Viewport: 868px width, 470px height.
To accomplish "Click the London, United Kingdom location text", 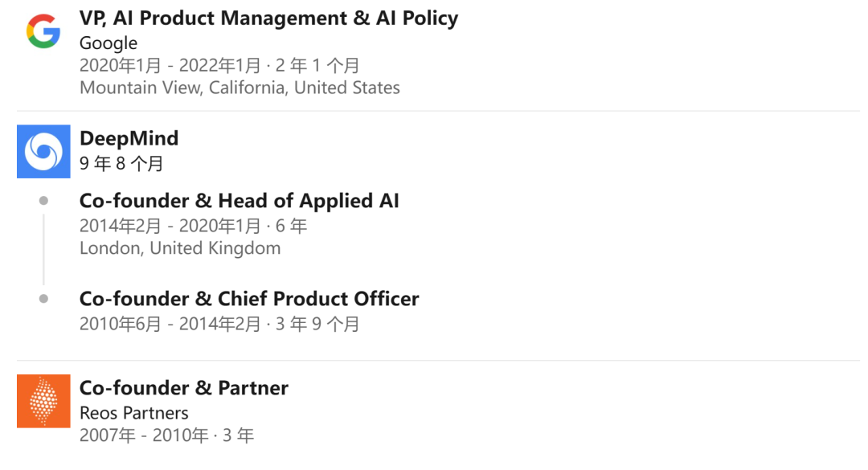I will pos(180,248).
